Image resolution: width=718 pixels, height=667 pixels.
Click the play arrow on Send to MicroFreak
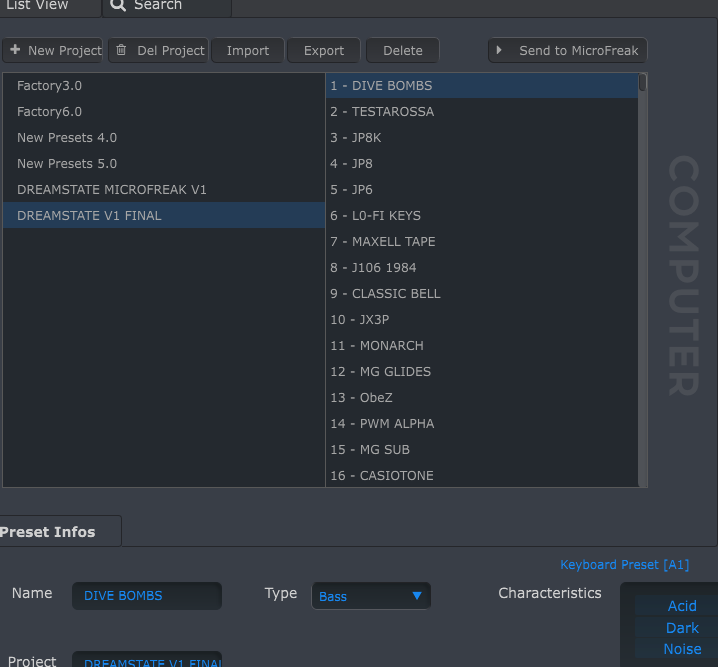click(x=499, y=50)
